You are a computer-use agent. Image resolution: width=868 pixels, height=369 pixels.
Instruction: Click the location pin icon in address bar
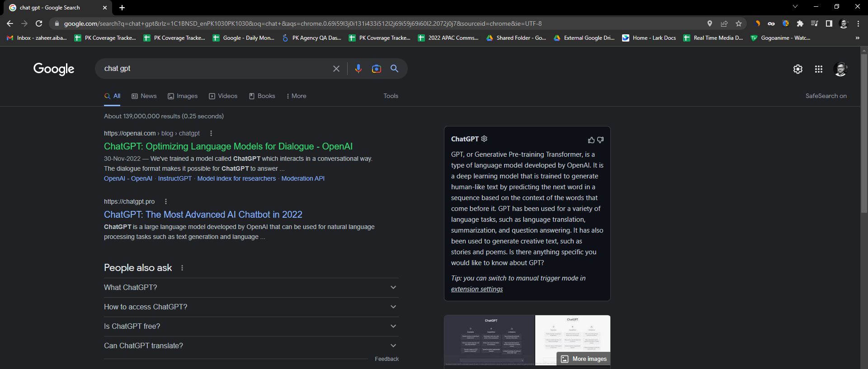point(710,23)
